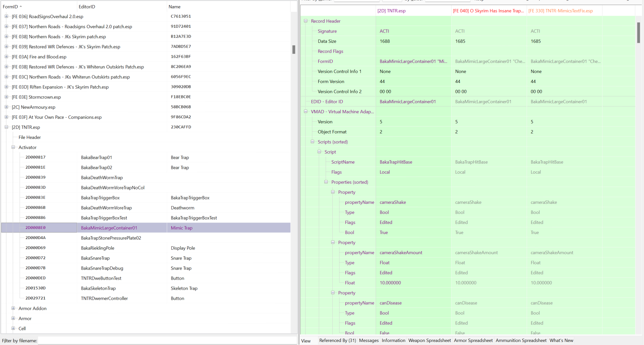644x345 pixels.
Task: Click the TNTR-MimicsTextFix.esp column header
Action: 564,11
